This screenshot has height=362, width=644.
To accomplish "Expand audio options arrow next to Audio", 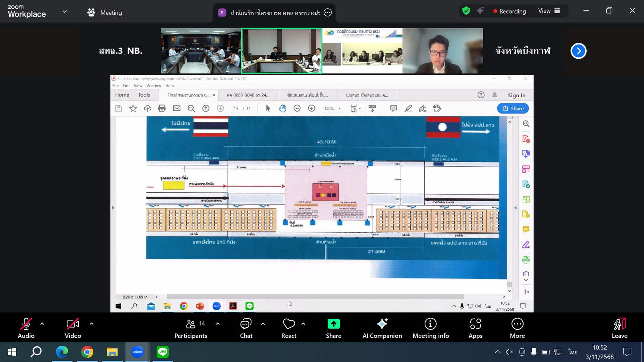I will coord(42,324).
